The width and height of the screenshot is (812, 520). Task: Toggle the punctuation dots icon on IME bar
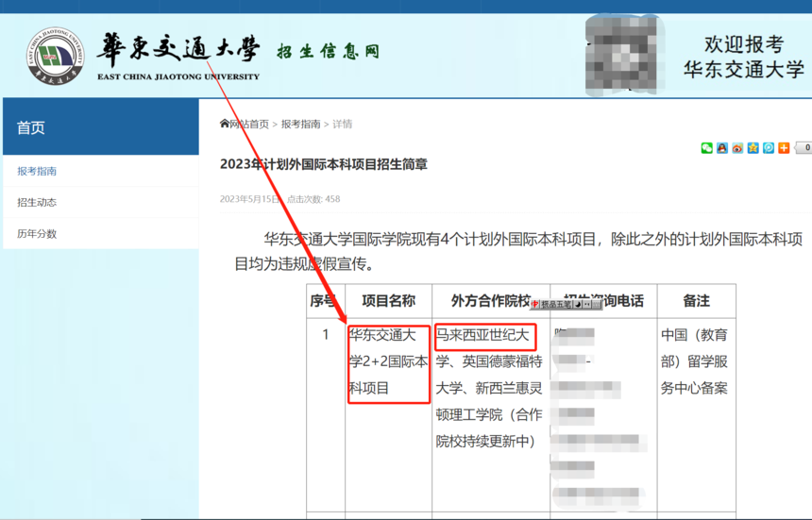coord(586,304)
